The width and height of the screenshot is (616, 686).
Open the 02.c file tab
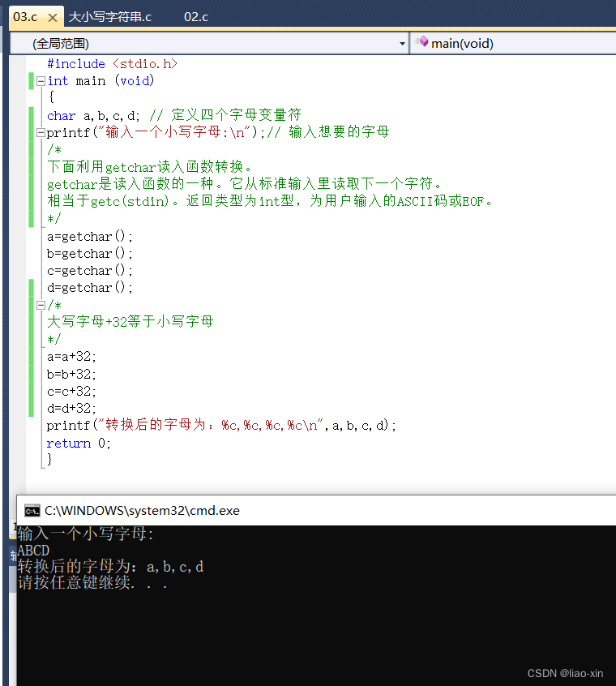195,17
